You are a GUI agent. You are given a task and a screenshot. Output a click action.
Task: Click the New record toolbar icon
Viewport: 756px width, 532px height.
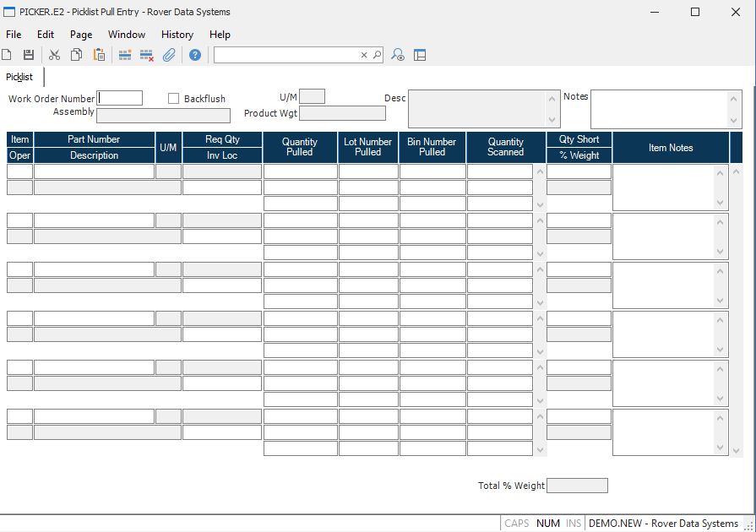pos(7,55)
